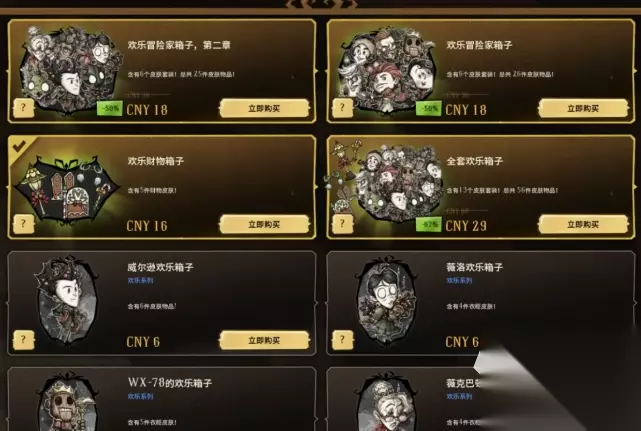
Task: Click the -50% discount badge on 第二章 chest
Action: pyautogui.click(x=110, y=109)
